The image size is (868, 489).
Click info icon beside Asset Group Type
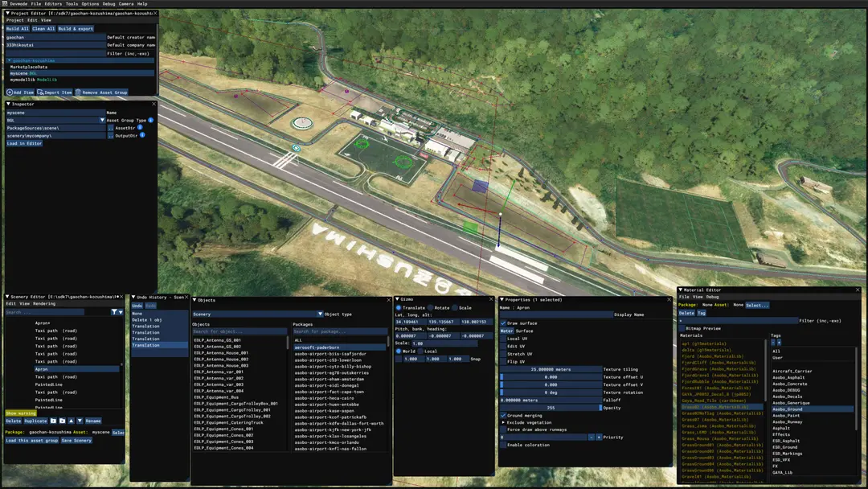150,120
